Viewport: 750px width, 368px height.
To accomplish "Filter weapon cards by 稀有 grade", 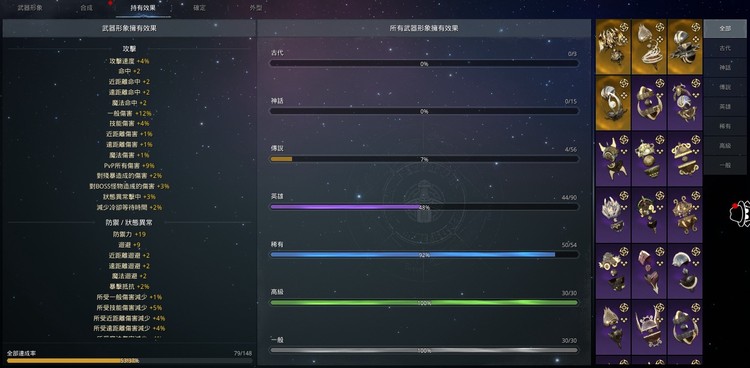I will 725,126.
